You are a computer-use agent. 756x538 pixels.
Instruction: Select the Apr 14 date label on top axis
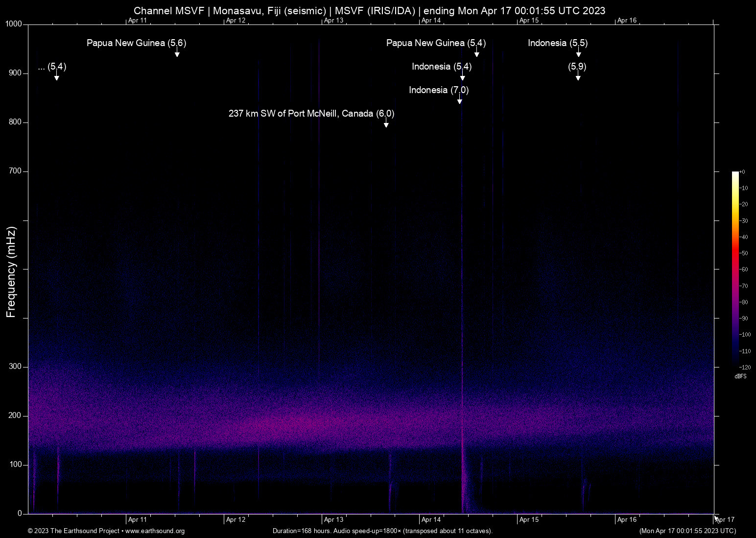click(431, 20)
